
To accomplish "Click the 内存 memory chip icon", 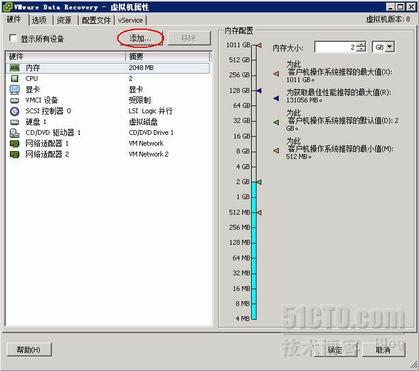I will 14,68.
